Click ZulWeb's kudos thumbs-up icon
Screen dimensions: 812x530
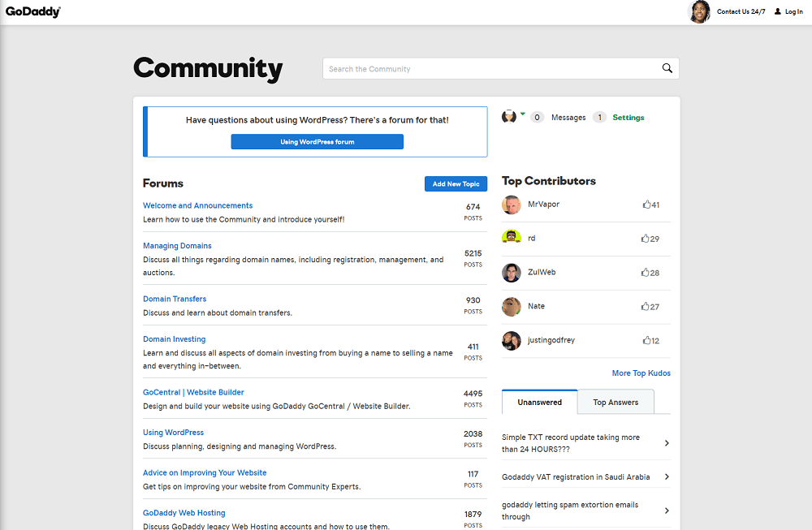click(646, 272)
